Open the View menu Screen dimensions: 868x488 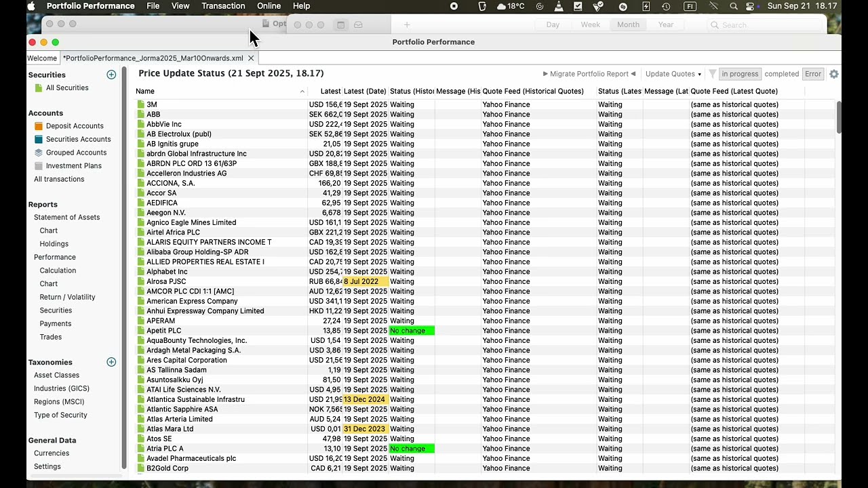[180, 6]
